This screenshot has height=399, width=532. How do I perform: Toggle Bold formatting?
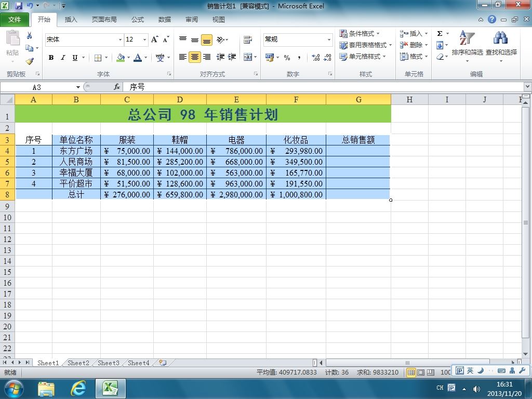pyautogui.click(x=51, y=58)
